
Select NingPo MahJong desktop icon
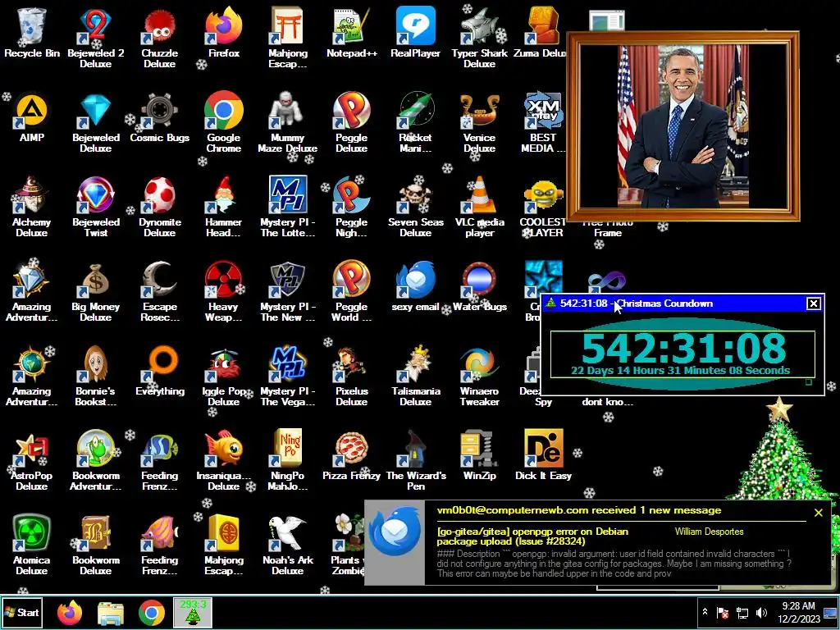click(287, 461)
